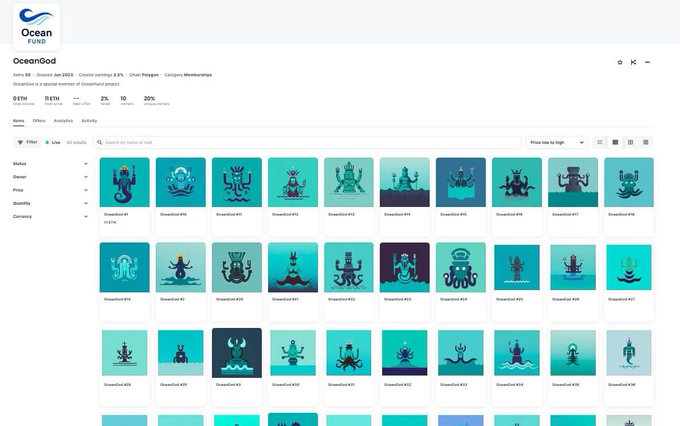
Task: Open the OceanGod #13 artwork thumbnail
Action: pos(349,182)
